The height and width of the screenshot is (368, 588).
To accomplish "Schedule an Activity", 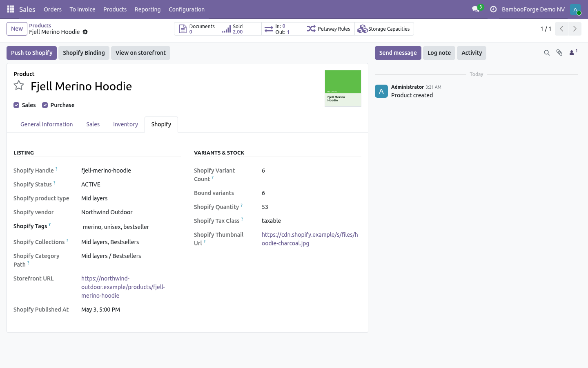I will [472, 53].
